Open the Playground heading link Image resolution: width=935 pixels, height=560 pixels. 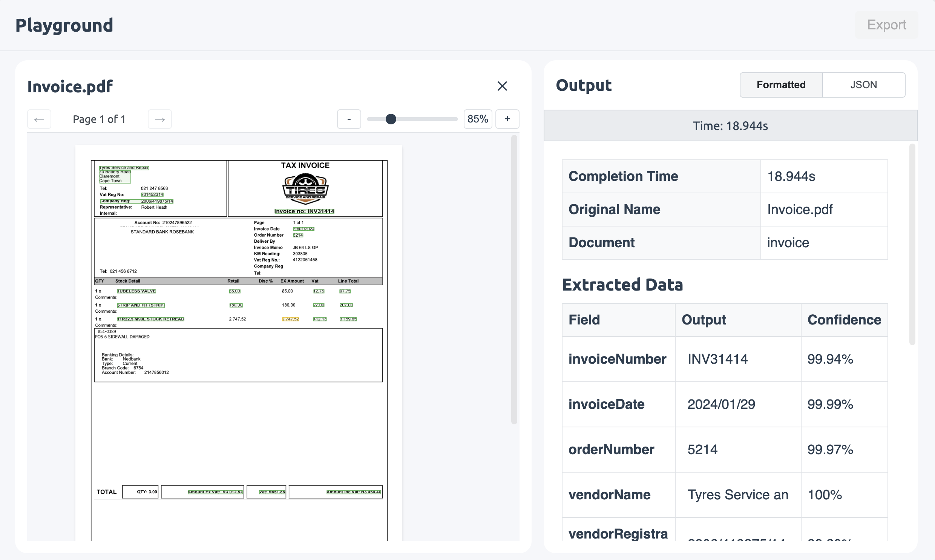[x=64, y=25]
